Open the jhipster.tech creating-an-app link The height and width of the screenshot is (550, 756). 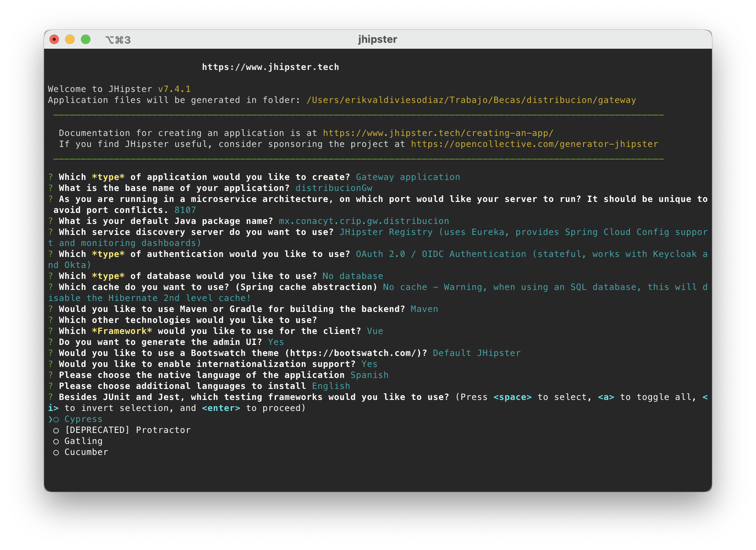click(x=438, y=133)
